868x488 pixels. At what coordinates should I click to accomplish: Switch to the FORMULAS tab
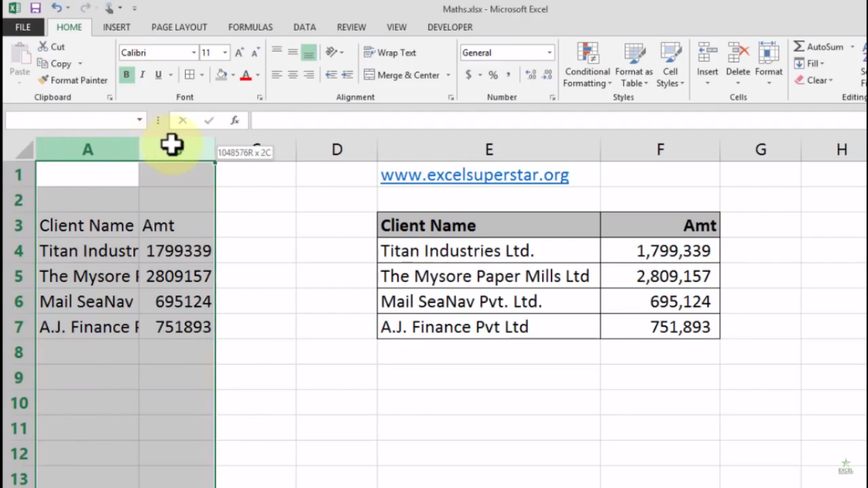coord(250,27)
